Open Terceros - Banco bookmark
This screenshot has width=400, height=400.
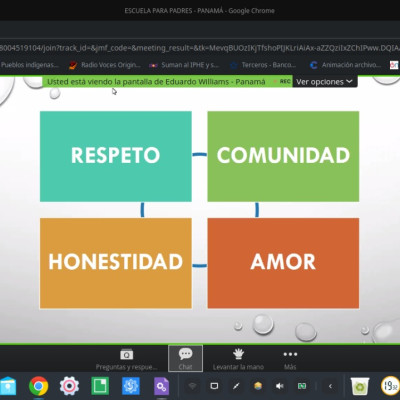pos(263,65)
